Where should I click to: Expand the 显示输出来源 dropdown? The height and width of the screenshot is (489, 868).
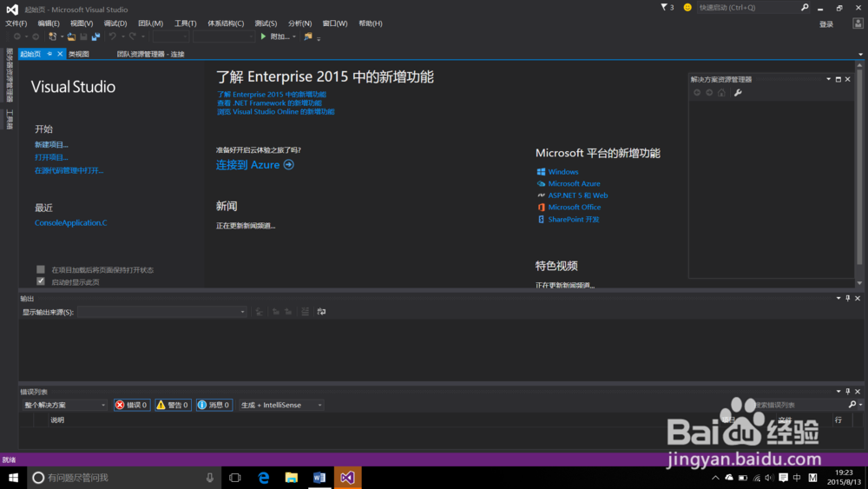pyautogui.click(x=242, y=312)
